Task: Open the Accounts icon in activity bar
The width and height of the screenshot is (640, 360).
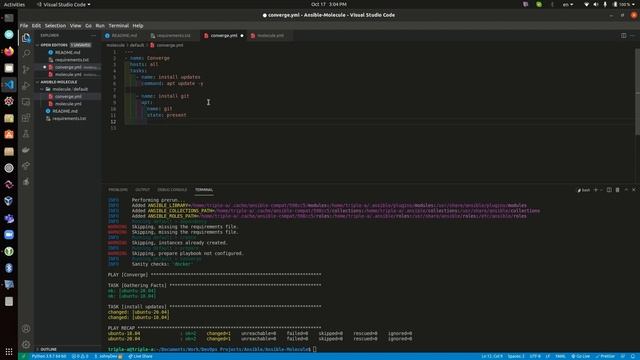Action: coord(26,329)
